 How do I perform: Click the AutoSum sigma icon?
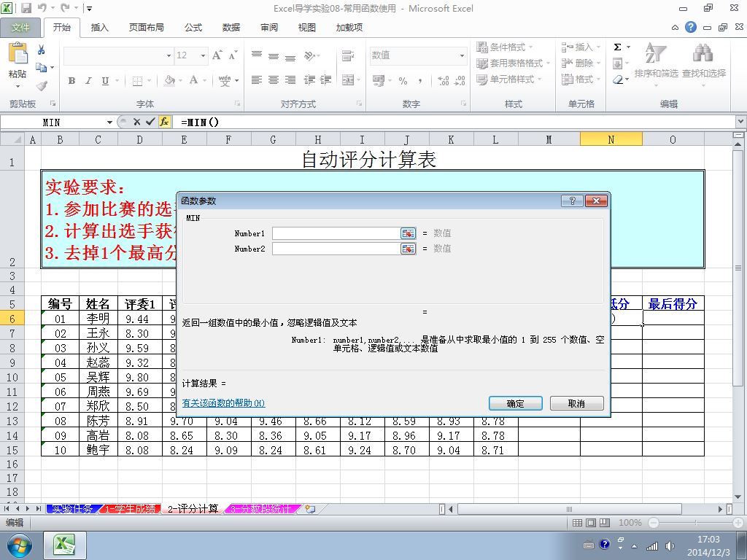pyautogui.click(x=617, y=47)
